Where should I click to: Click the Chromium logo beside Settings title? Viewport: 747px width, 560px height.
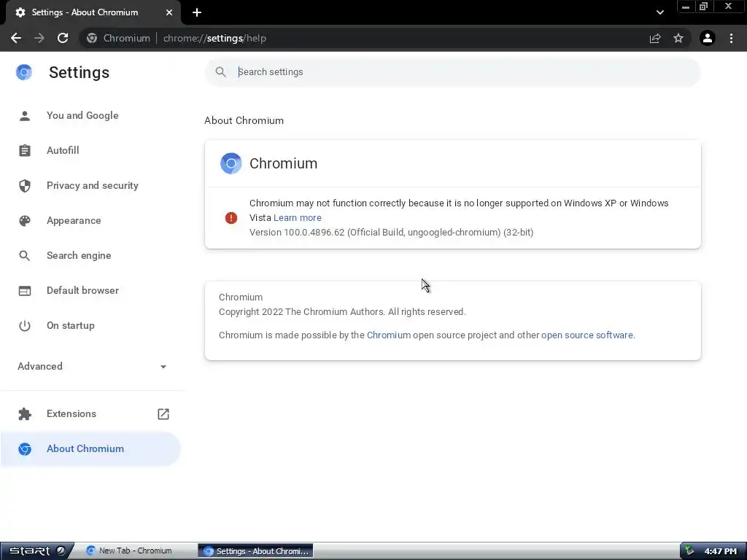[24, 72]
